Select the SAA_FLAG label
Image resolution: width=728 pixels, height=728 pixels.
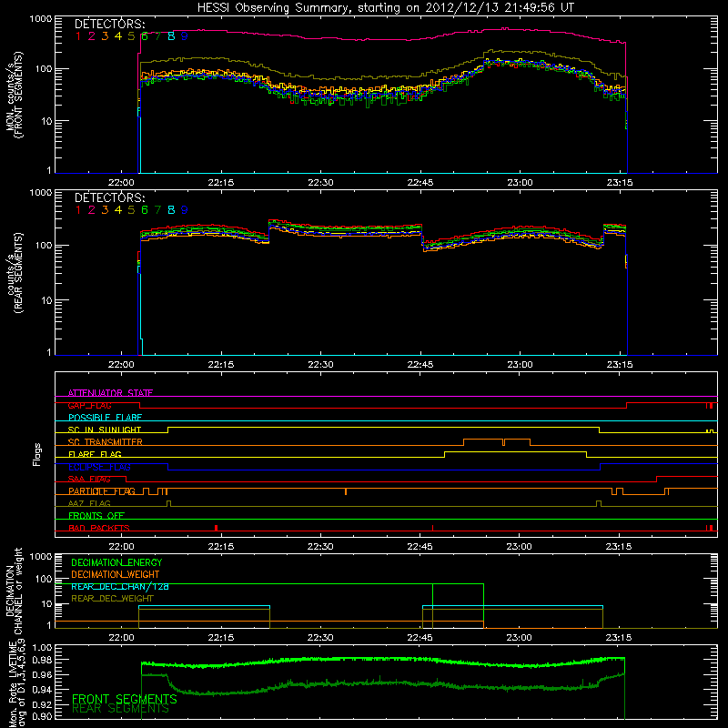pos(89,479)
